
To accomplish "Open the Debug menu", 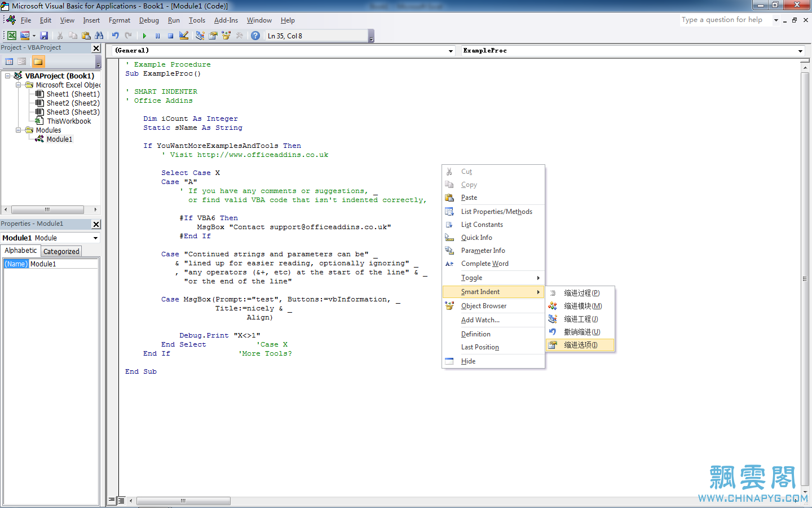I will (x=149, y=20).
